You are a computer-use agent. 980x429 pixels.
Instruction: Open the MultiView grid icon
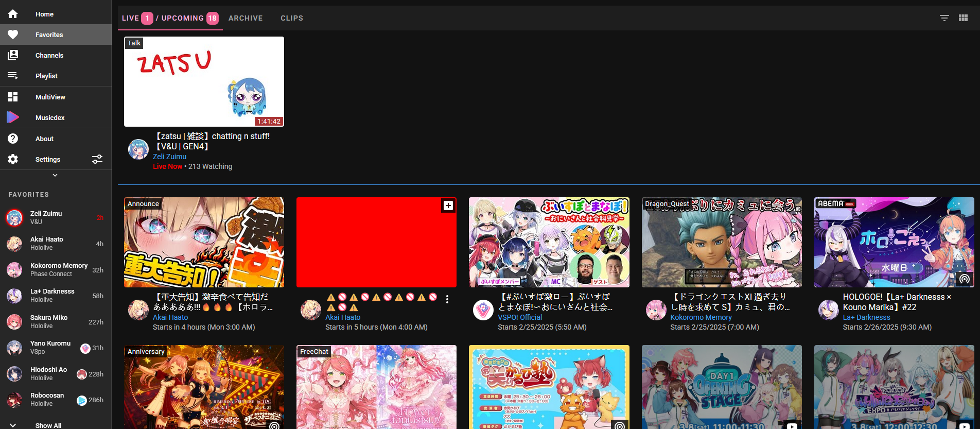click(x=13, y=97)
